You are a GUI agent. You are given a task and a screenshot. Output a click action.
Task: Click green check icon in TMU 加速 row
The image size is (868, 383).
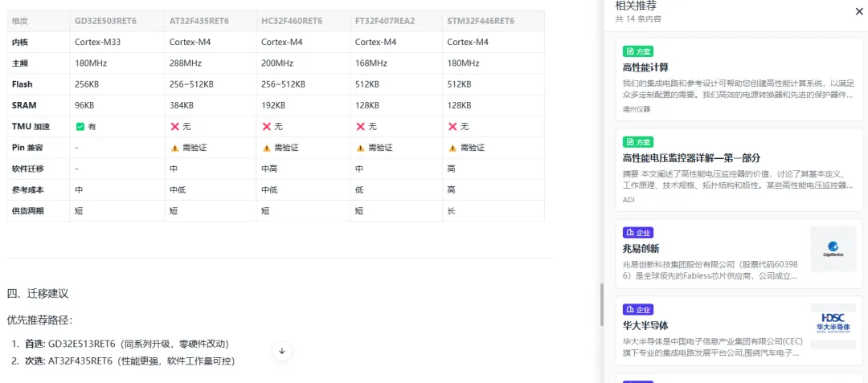(x=80, y=127)
